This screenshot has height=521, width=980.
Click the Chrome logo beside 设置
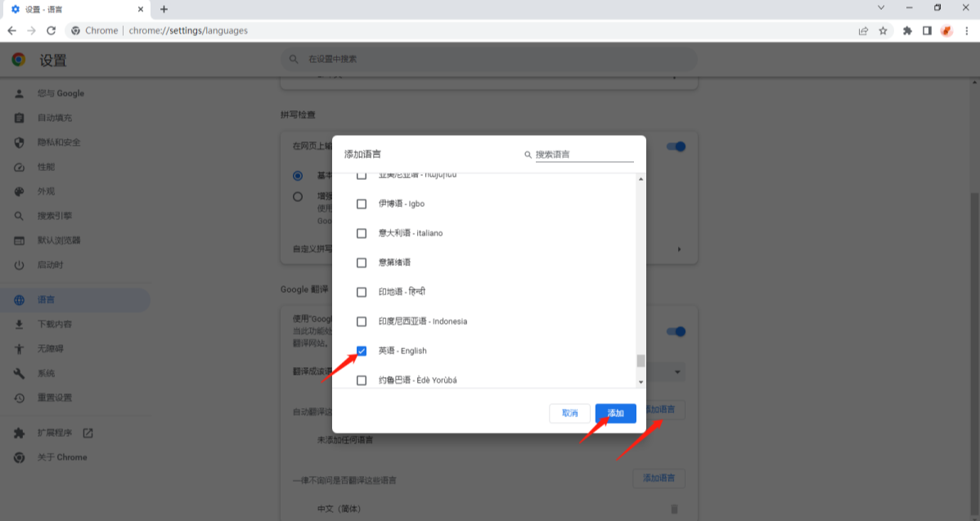coord(19,60)
